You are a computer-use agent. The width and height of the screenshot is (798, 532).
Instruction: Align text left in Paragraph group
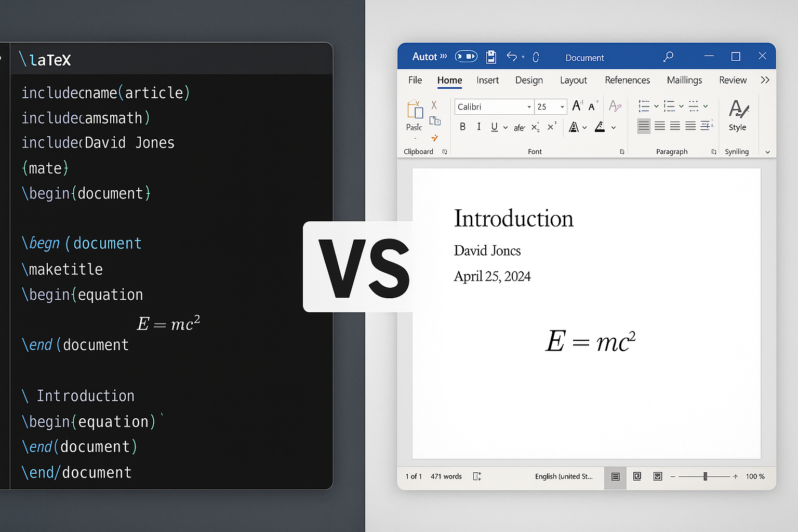pyautogui.click(x=644, y=126)
